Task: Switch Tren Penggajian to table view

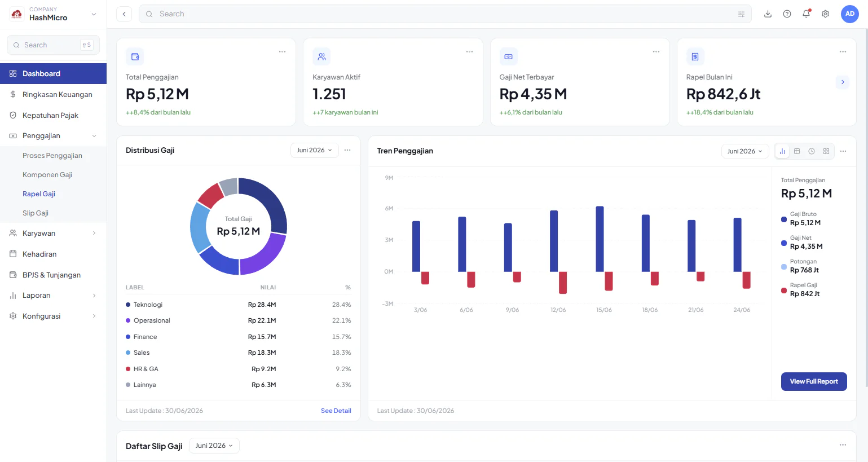Action: coord(797,151)
